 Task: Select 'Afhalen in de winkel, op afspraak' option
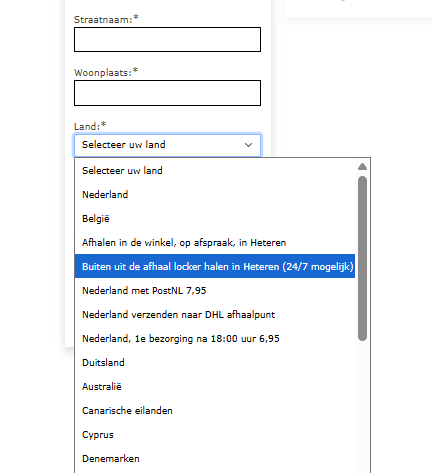pyautogui.click(x=215, y=242)
